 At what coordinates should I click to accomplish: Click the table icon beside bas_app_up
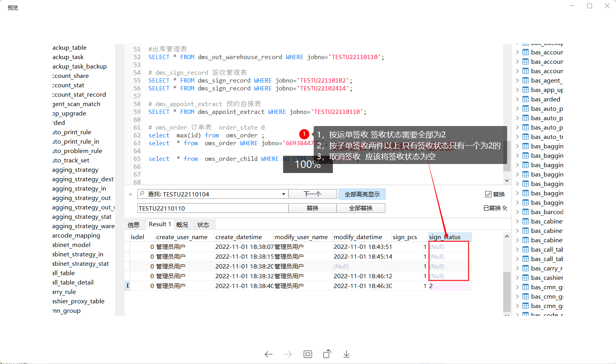click(x=526, y=90)
